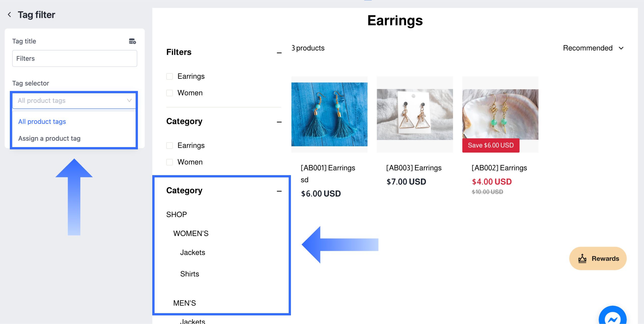Open the All product tags selector
This screenshot has width=644, height=324.
coord(74,101)
